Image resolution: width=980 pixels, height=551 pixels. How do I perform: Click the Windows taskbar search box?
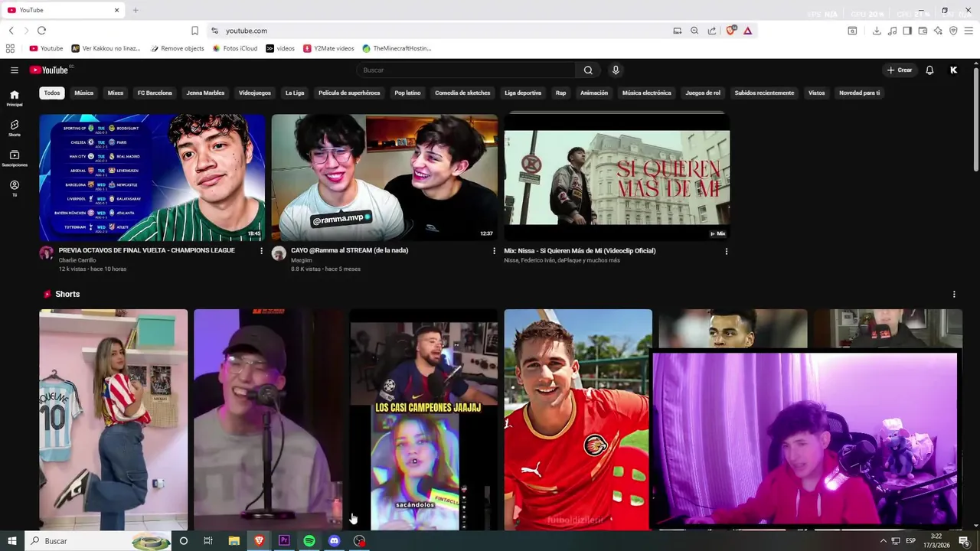99,540
